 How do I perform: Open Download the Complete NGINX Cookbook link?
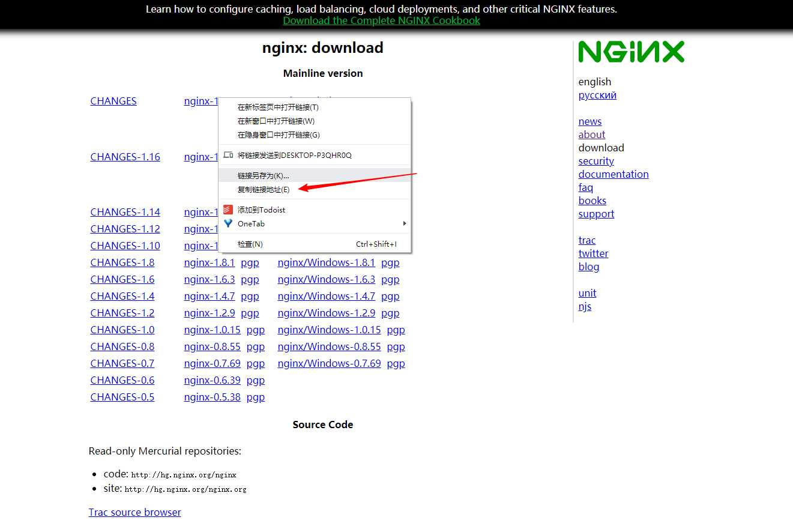tap(382, 20)
